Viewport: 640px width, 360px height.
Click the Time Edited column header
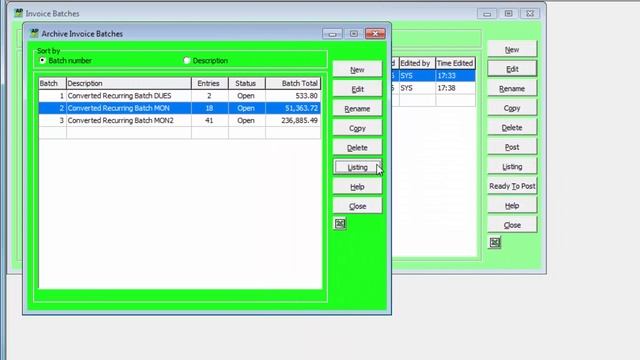click(x=455, y=63)
